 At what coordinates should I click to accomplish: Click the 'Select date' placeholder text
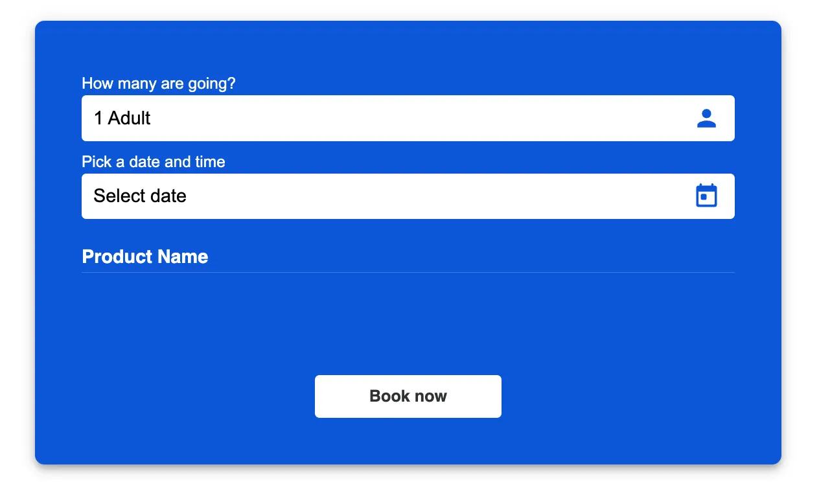(140, 196)
